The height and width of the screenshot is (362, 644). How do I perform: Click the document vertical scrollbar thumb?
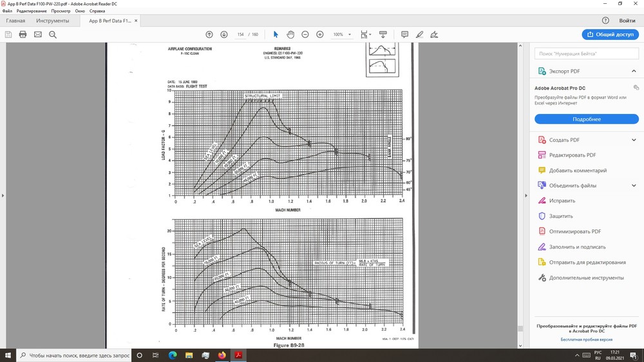click(520, 329)
